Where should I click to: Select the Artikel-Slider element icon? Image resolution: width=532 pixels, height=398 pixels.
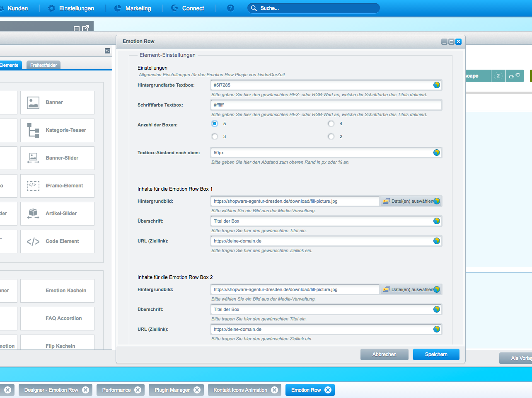33,214
